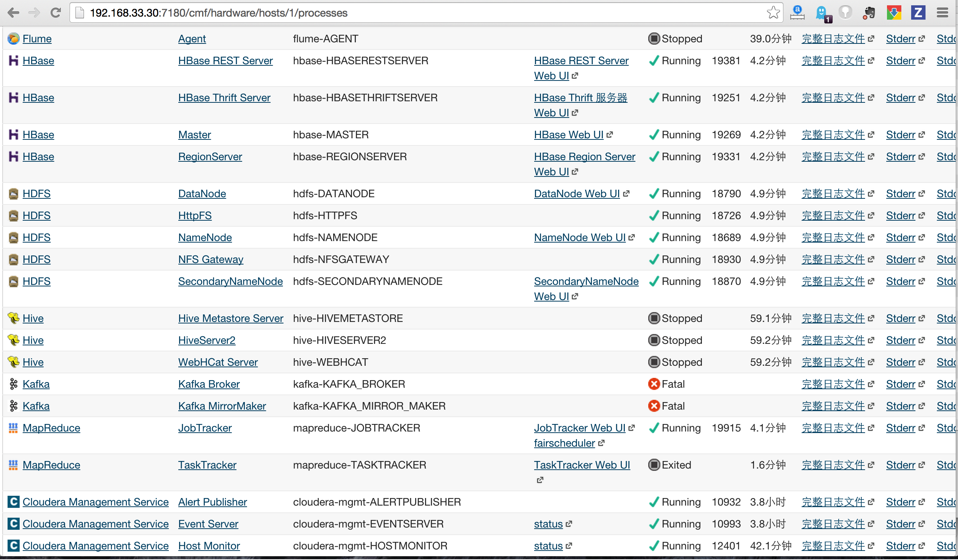The image size is (958, 560).
Task: Click the Evernote elephant extension icon
Action: [x=870, y=13]
